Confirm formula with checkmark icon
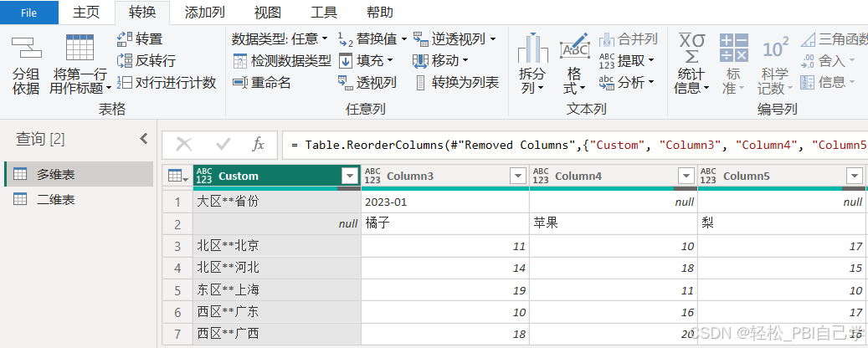 click(x=223, y=145)
